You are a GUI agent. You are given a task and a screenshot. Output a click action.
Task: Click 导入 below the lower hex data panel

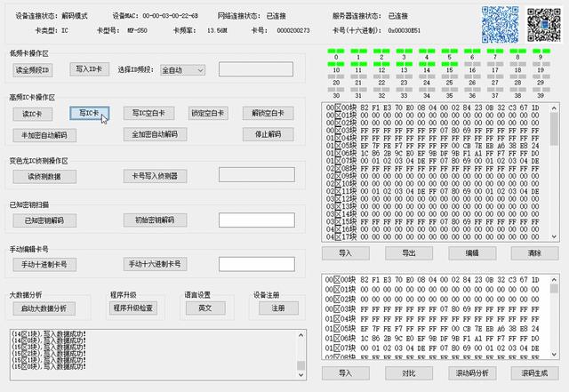[x=346, y=373]
